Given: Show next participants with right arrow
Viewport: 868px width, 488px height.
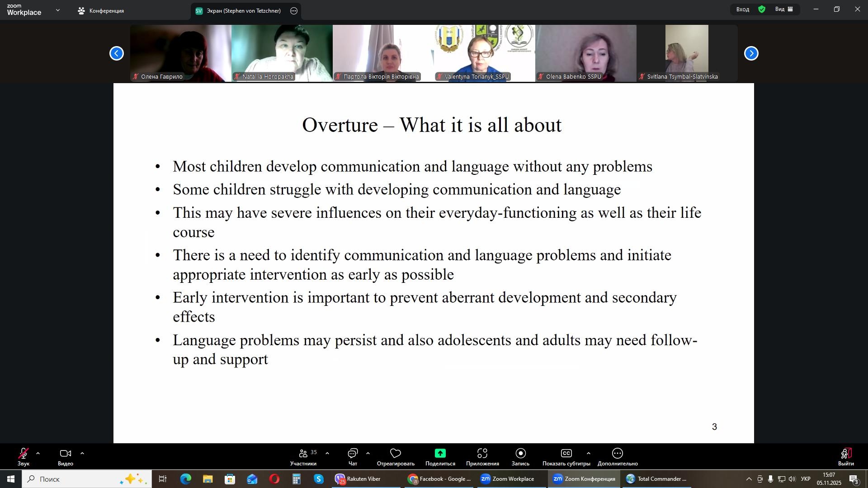Looking at the screenshot, I should click(x=751, y=54).
